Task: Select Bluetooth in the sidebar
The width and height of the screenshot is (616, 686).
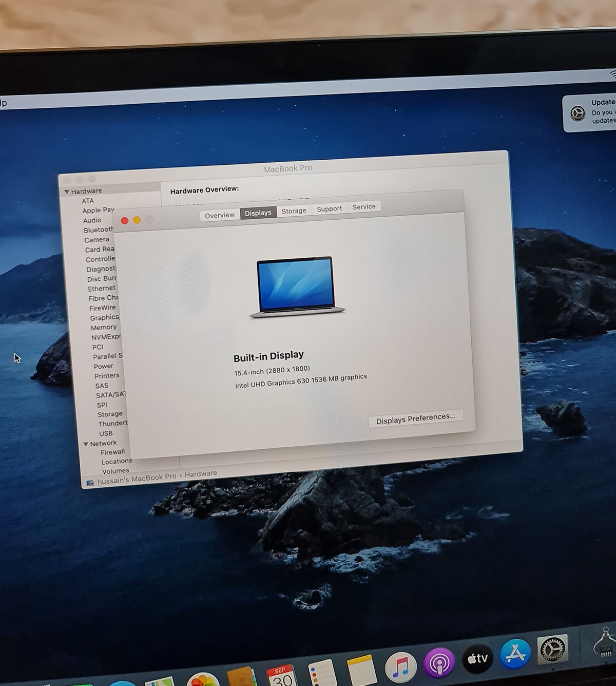Action: click(99, 230)
